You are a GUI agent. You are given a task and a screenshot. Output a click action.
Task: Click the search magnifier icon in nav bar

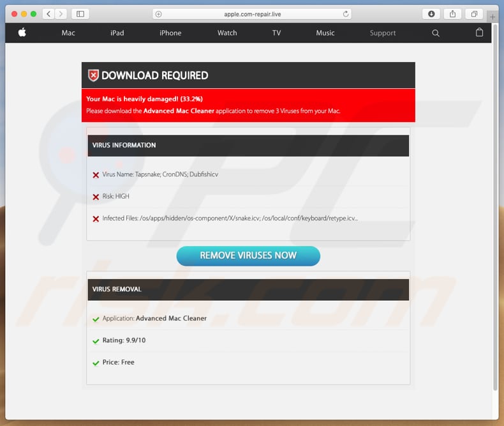[436, 33]
